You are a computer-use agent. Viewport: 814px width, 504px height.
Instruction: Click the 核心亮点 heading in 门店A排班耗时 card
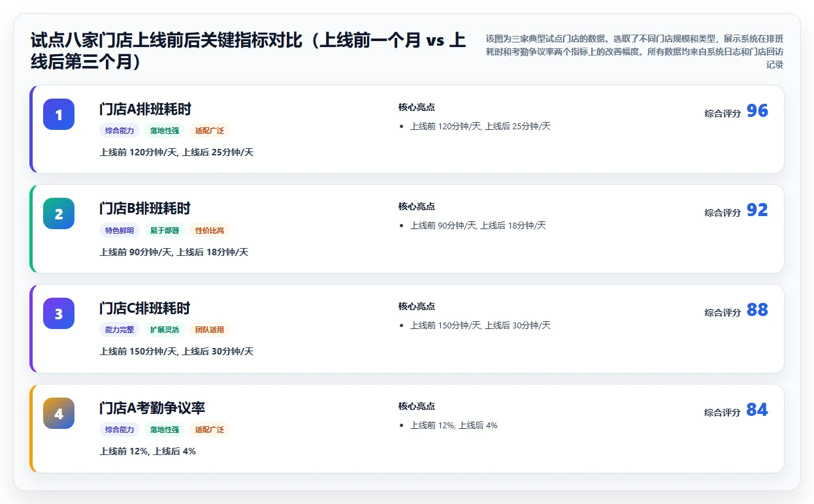(417, 107)
